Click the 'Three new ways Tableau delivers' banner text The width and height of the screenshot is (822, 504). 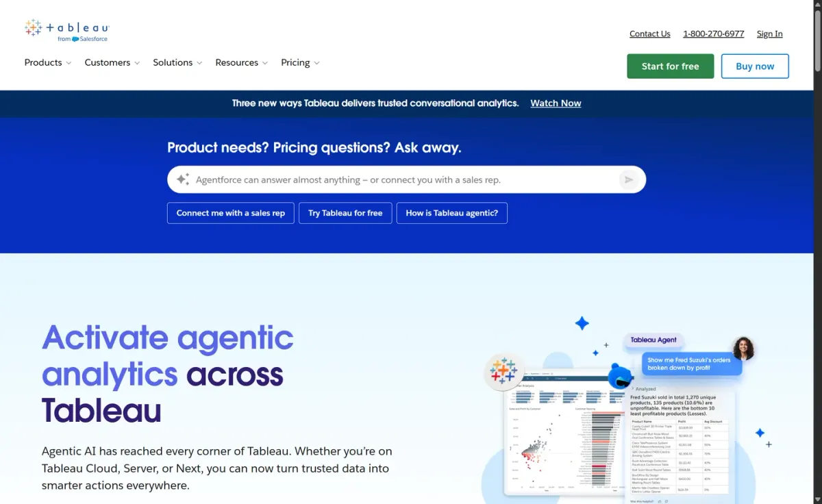375,103
